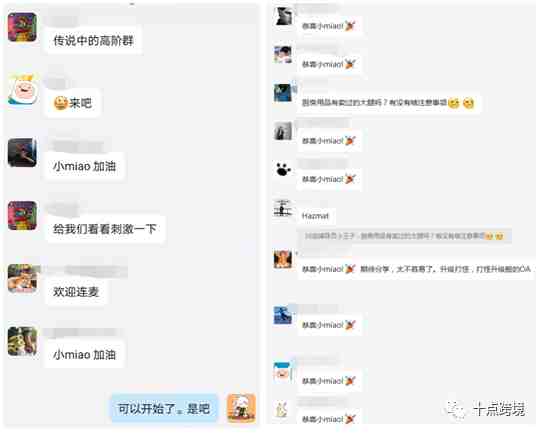
Task: Select the first '小miao 加油' message bubble
Action: (84, 167)
